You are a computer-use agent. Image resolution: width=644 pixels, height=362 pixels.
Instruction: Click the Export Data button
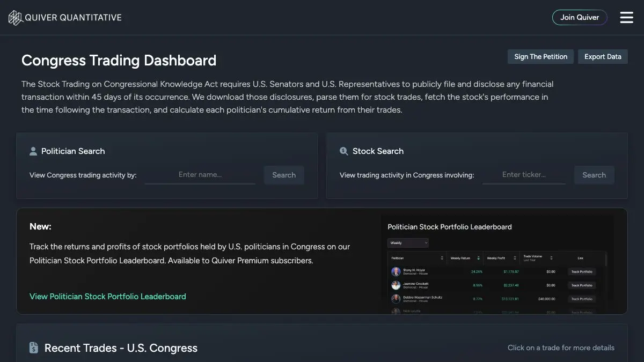(603, 57)
